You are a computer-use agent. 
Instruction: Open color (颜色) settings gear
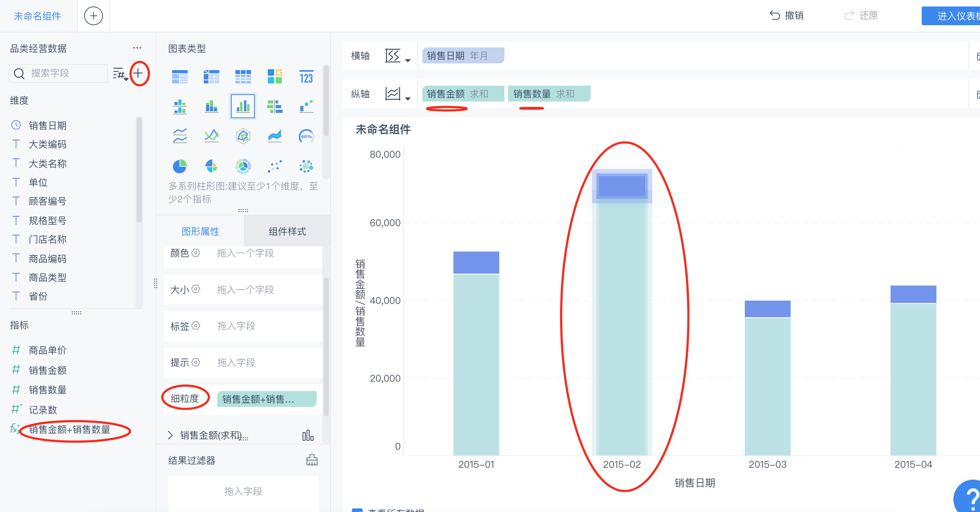pyautogui.click(x=196, y=253)
